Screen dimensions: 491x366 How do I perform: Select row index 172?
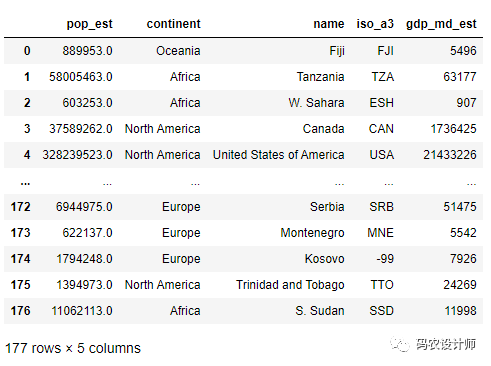click(x=20, y=207)
